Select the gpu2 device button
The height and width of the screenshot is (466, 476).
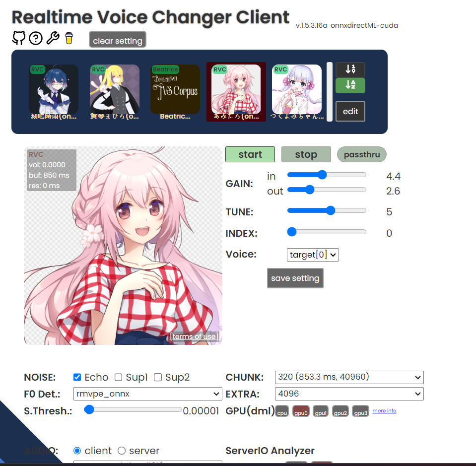(x=340, y=411)
